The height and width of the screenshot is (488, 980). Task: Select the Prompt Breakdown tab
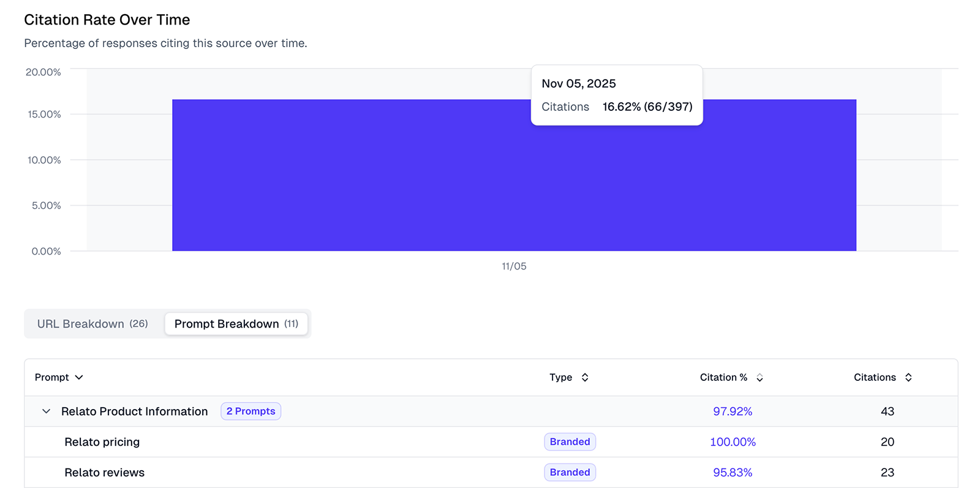236,324
